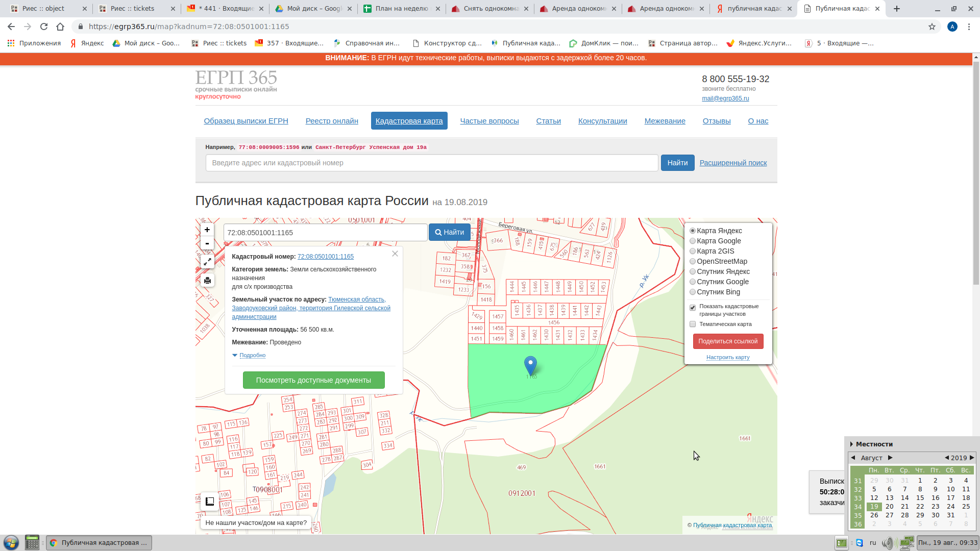
Task: Toggle Показать кадастровые границы участков checkbox
Action: click(693, 308)
